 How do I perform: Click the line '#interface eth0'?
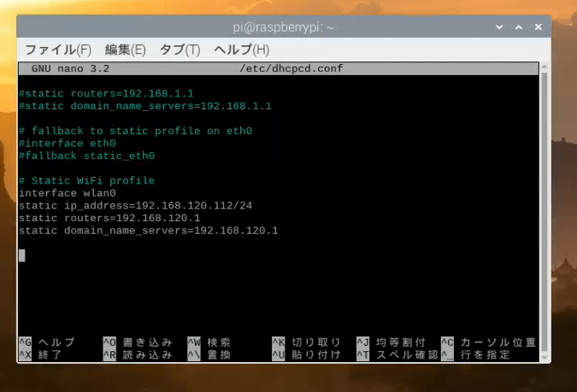pos(68,143)
